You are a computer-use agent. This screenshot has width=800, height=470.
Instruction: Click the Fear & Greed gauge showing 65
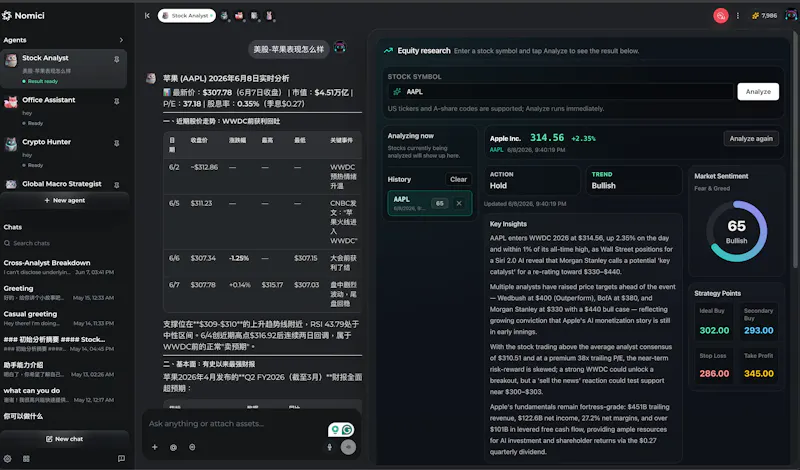point(736,231)
